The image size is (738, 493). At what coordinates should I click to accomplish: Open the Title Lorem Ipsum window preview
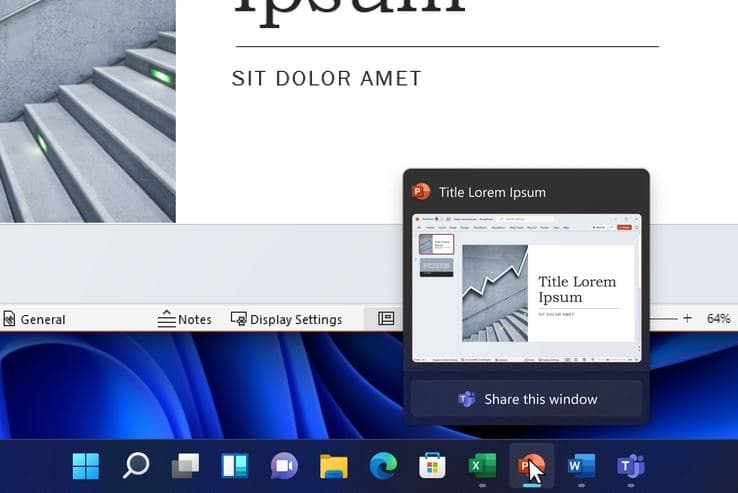(526, 287)
